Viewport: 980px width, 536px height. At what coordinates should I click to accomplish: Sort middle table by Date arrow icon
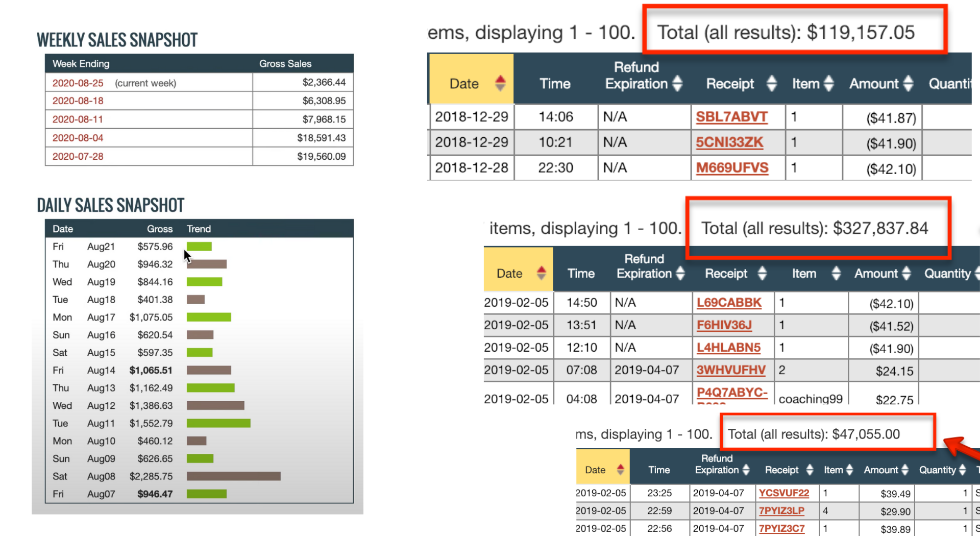(542, 273)
